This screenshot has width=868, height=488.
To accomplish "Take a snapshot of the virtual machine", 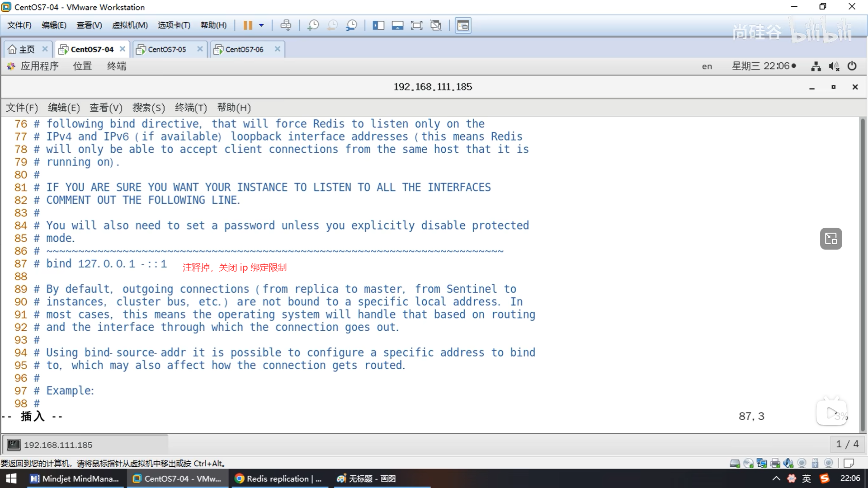I will (313, 25).
